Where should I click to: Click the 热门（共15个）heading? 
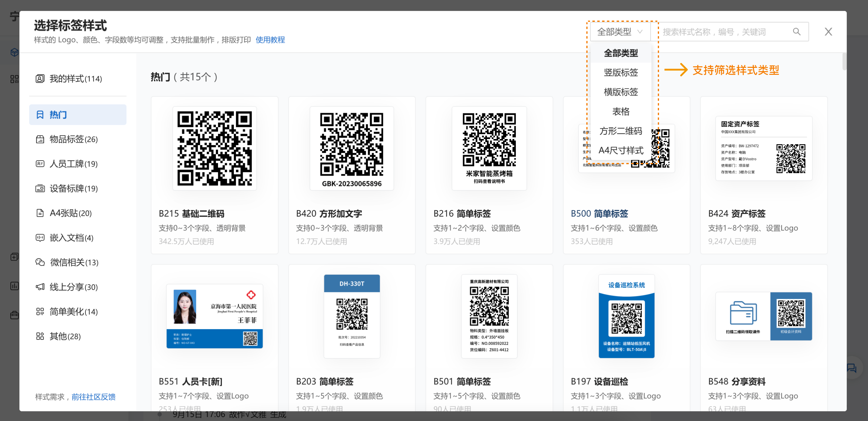184,77
